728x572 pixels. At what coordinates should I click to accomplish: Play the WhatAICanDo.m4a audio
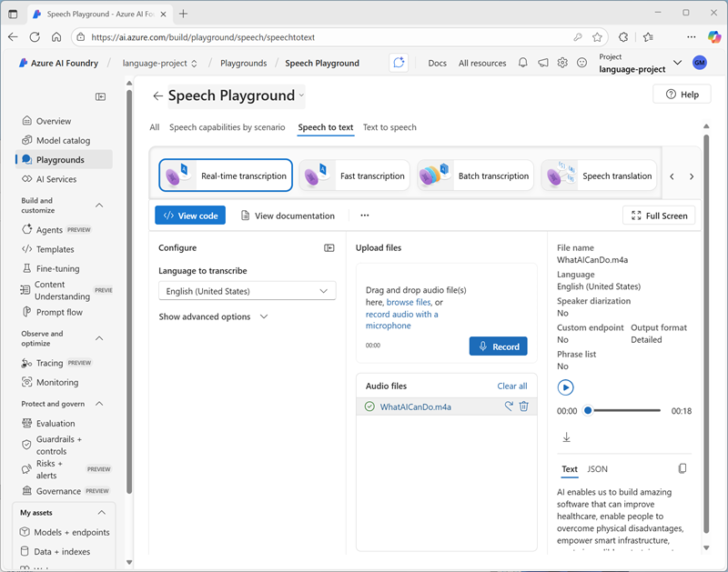[565, 387]
